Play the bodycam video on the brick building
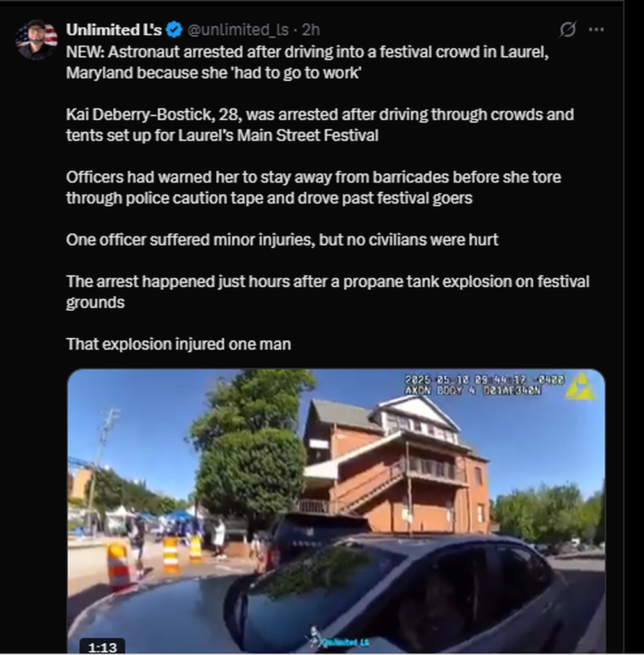The image size is (644, 655). [x=336, y=511]
